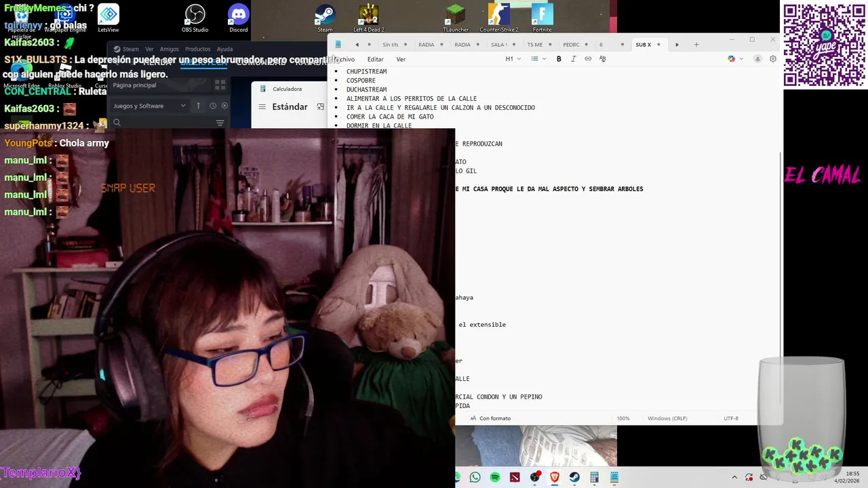Open Brave browser from the taskbar

pyautogui.click(x=555, y=477)
